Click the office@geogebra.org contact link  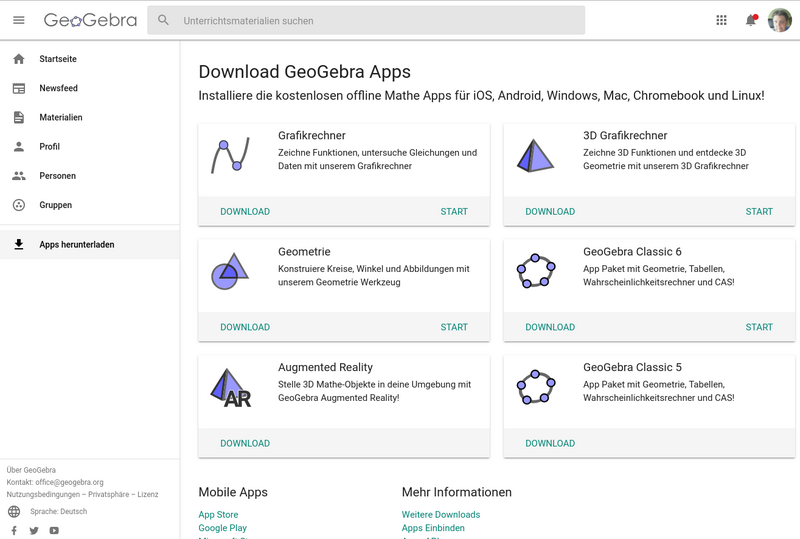(x=69, y=482)
